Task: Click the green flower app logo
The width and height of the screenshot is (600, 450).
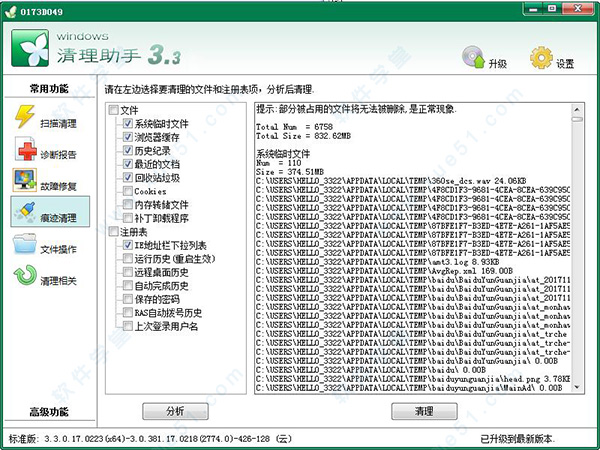Action: (30, 48)
